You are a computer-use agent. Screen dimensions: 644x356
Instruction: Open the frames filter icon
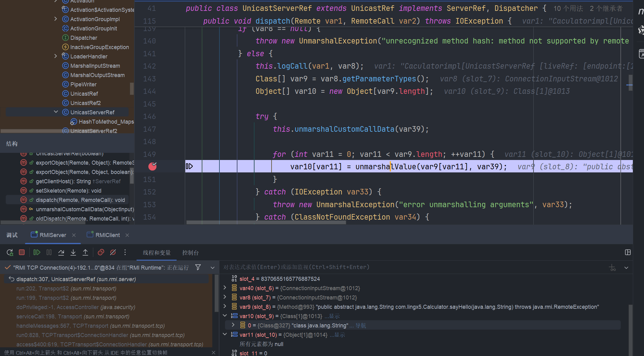(198, 267)
